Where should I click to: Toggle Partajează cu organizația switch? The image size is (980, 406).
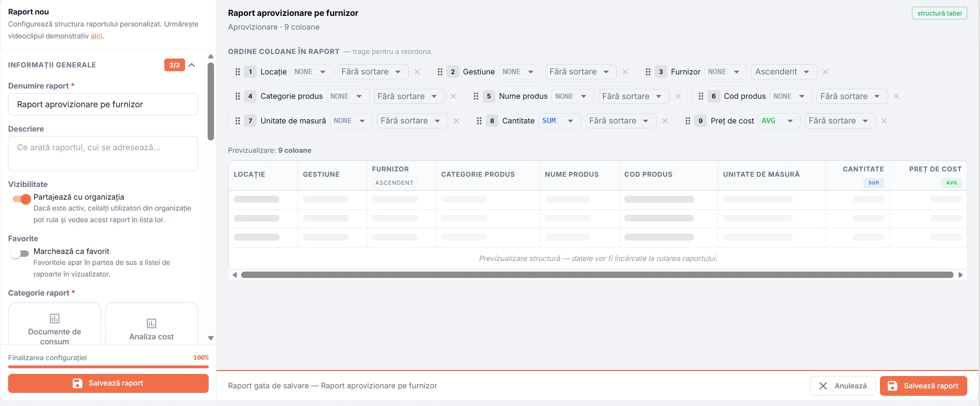pos(21,199)
